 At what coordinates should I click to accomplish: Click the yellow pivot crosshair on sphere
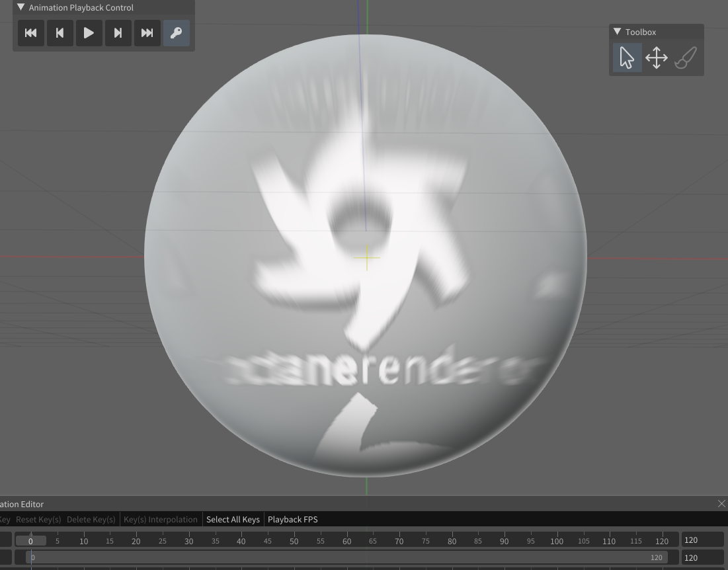click(x=367, y=258)
